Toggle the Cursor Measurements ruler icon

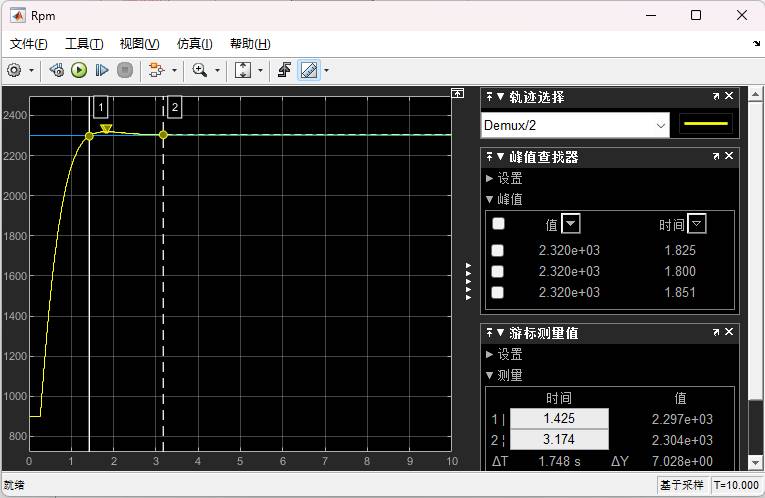[x=309, y=70]
